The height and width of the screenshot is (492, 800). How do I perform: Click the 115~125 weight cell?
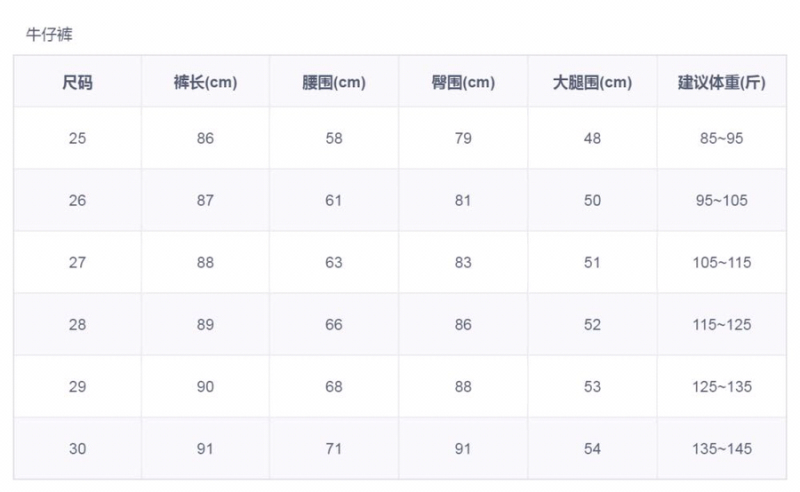click(721, 325)
